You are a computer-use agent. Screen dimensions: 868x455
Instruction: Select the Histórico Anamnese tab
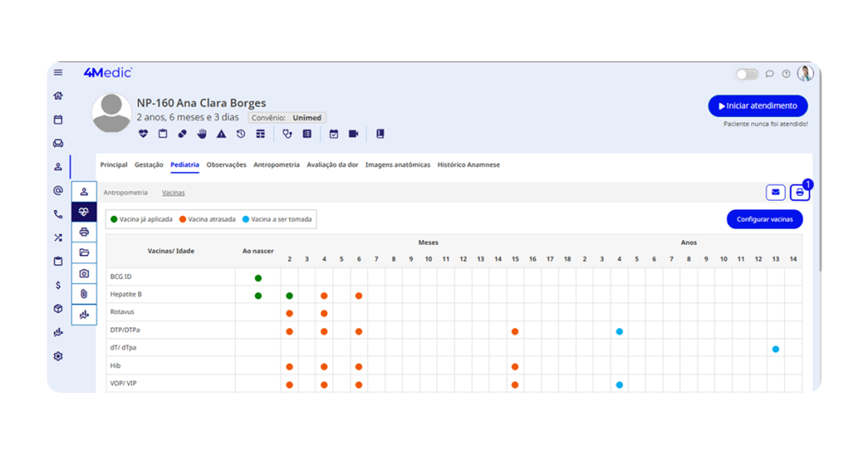click(x=468, y=164)
